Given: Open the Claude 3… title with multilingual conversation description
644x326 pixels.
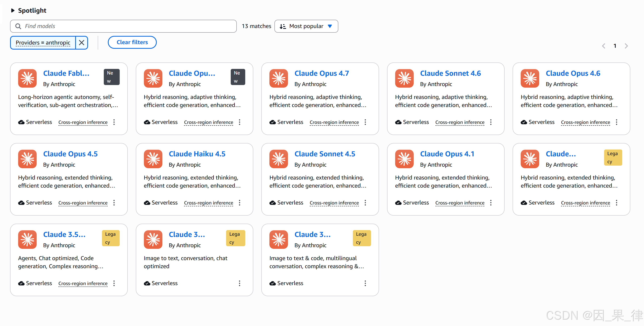Looking at the screenshot, I should [x=313, y=235].
